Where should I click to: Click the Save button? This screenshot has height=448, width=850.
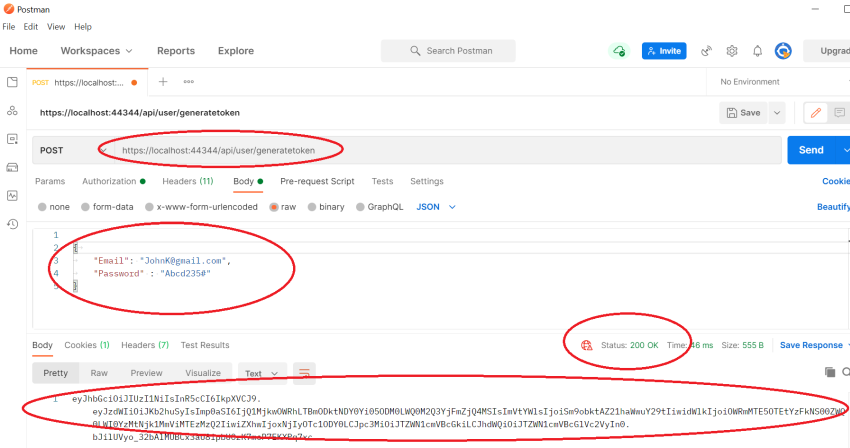click(x=744, y=113)
